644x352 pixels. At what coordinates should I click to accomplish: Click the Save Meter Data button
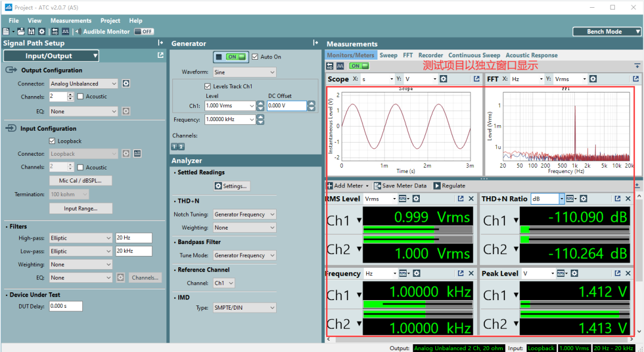coord(400,186)
